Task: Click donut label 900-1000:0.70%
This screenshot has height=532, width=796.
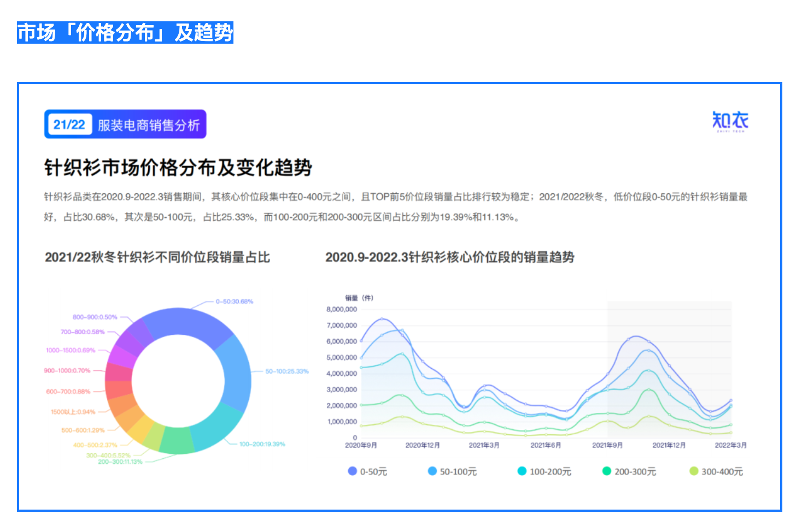Action: tap(67, 370)
